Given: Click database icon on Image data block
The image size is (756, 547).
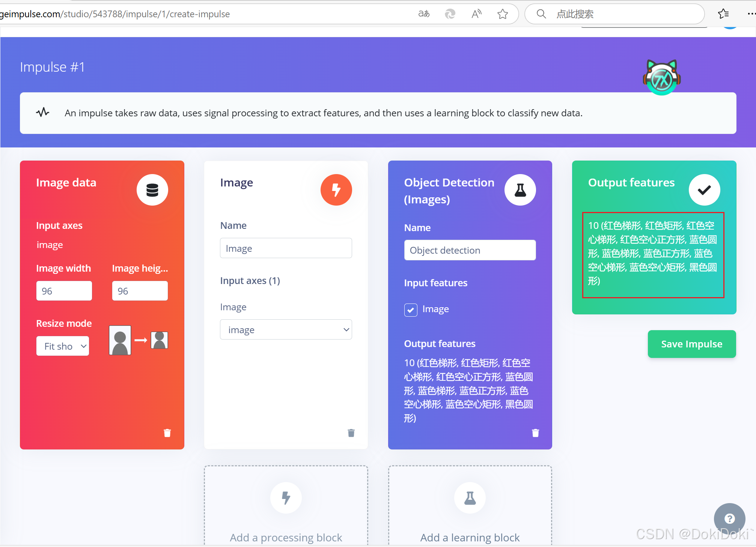Looking at the screenshot, I should 152,190.
